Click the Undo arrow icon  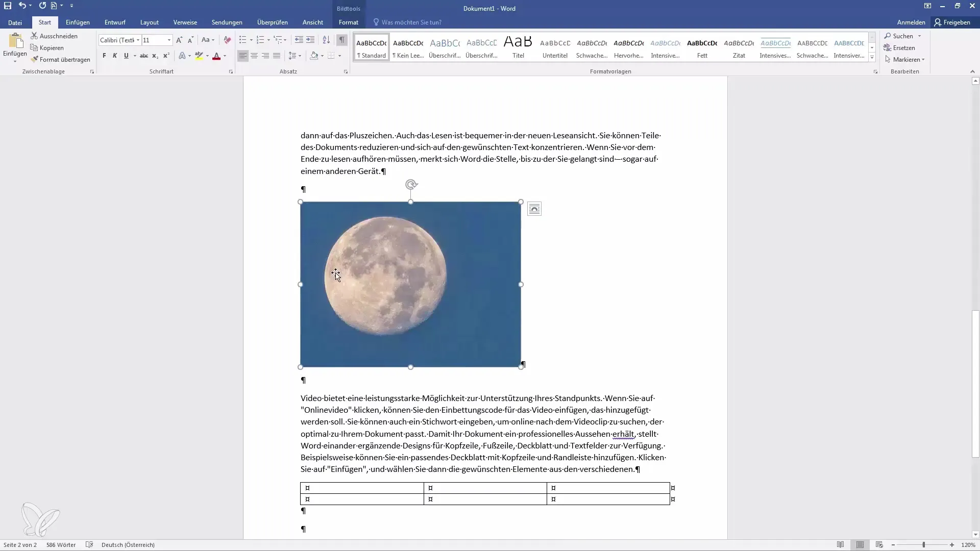click(x=22, y=6)
